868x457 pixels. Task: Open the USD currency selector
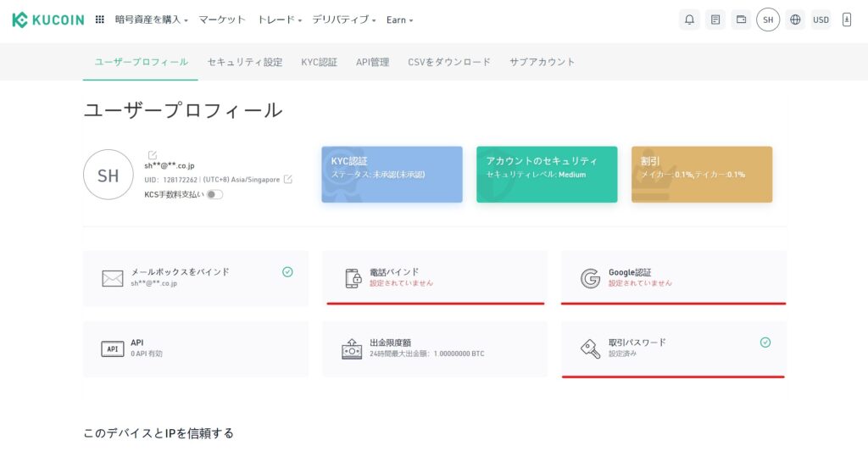pos(821,20)
